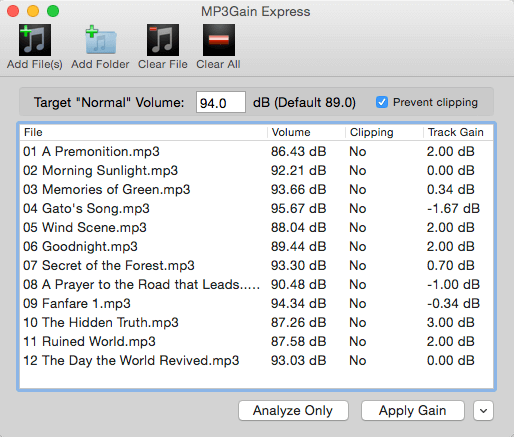This screenshot has width=514, height=437.
Task: Sort by the Track Gain column header
Action: 458,132
